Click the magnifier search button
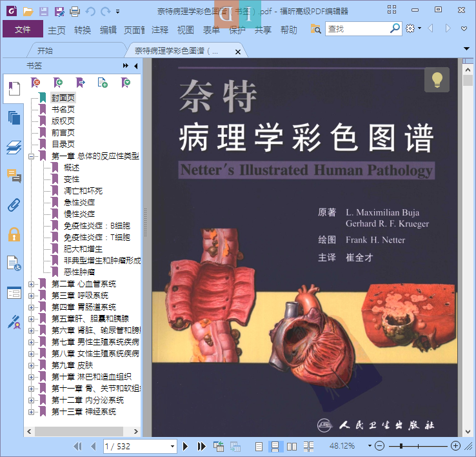The height and width of the screenshot is (457, 476). point(395,28)
